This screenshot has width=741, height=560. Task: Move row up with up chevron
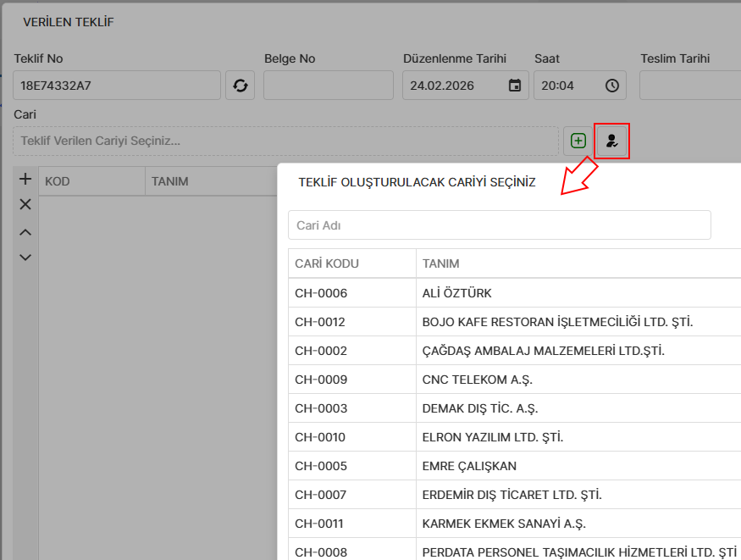click(x=25, y=232)
